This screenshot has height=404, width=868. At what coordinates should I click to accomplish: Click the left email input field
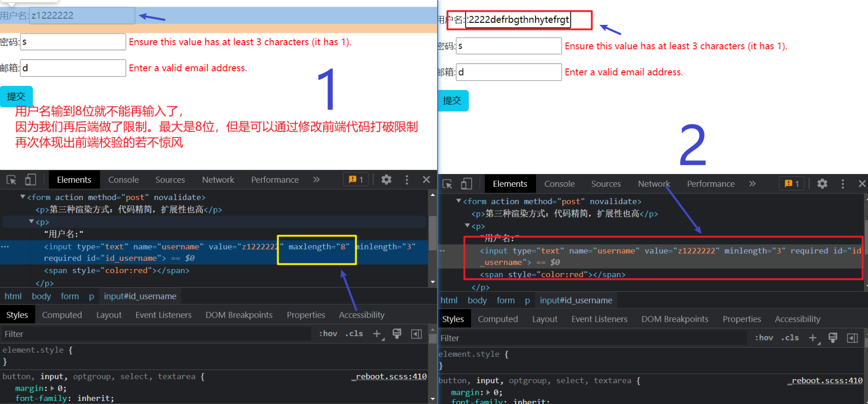[73, 68]
